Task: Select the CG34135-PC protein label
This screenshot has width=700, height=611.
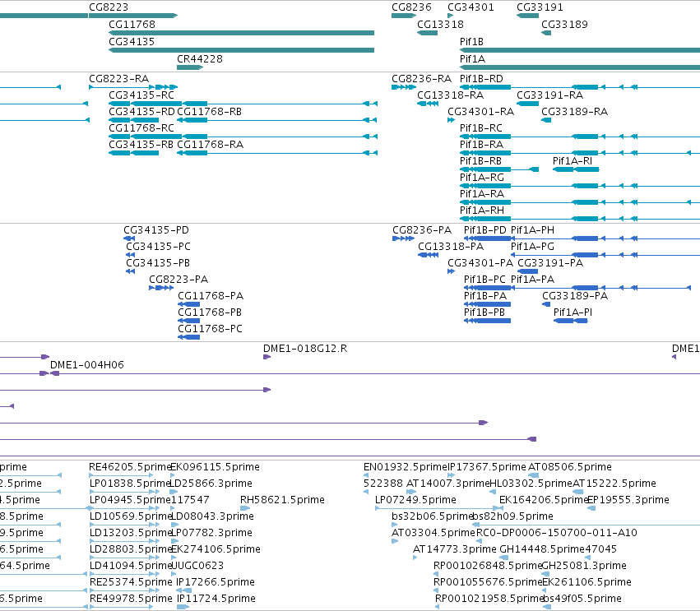Action: (x=158, y=247)
